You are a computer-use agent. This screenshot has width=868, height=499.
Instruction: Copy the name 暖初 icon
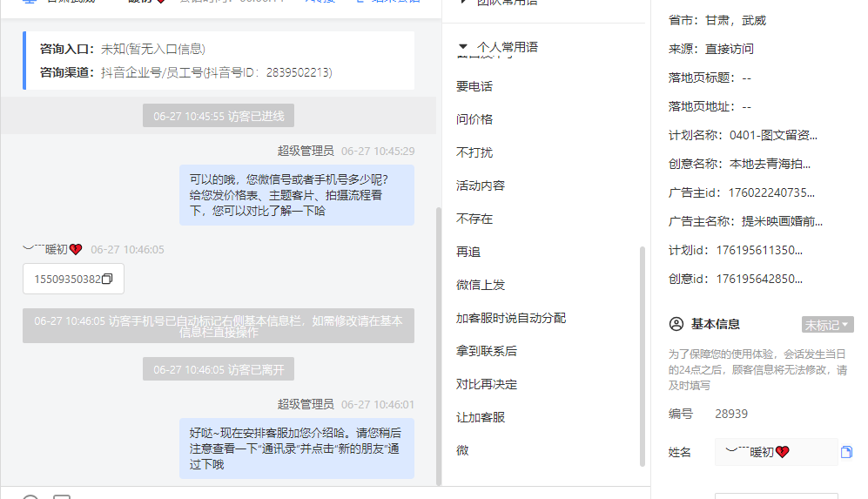[x=846, y=452]
